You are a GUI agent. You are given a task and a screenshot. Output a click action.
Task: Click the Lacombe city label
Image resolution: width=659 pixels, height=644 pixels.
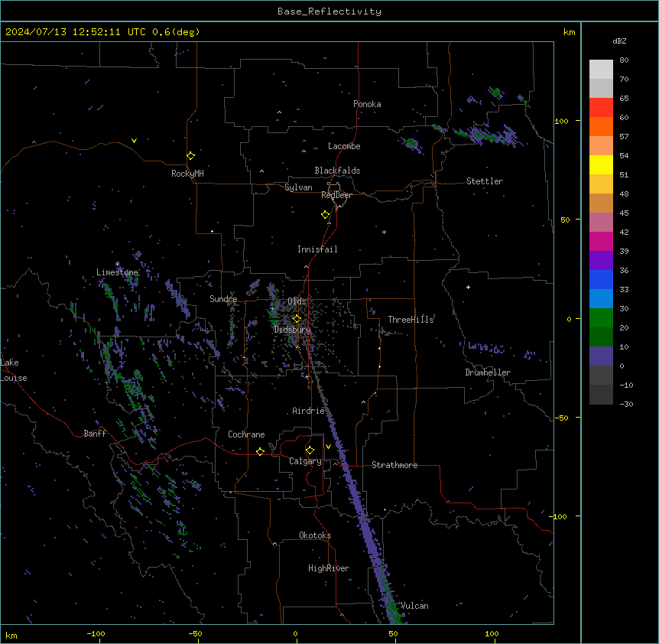click(x=344, y=146)
